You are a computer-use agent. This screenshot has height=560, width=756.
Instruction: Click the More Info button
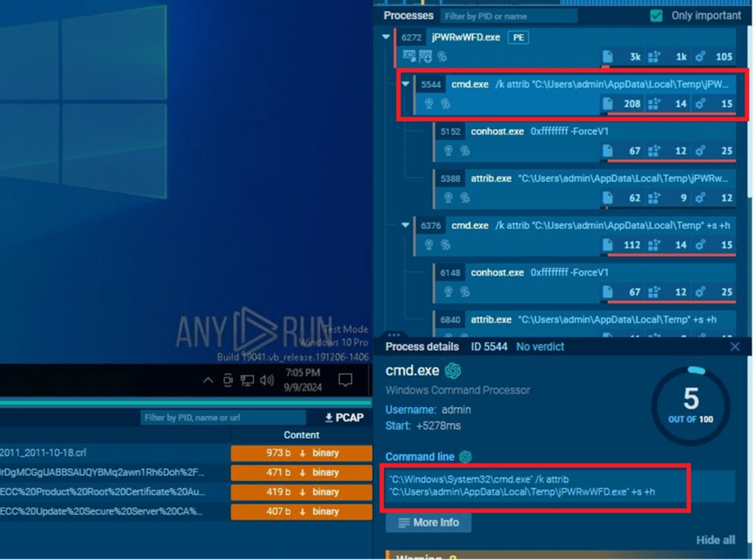428,523
